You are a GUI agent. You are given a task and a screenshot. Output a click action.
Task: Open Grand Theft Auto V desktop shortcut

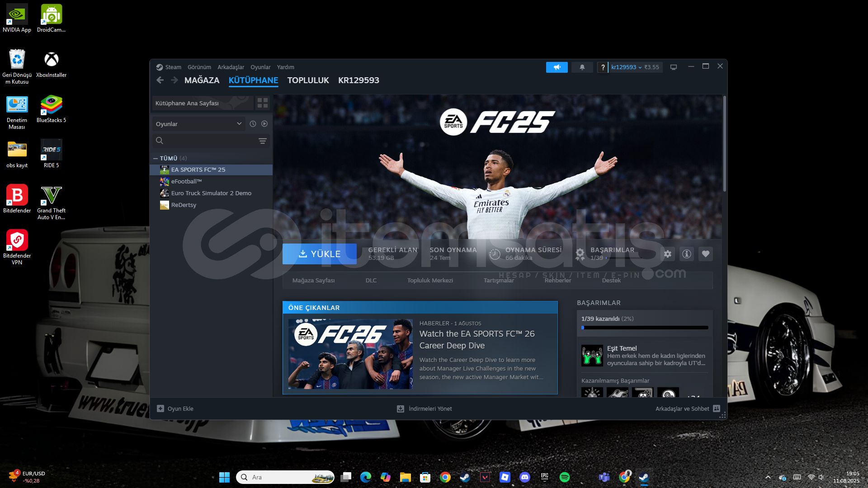point(51,202)
